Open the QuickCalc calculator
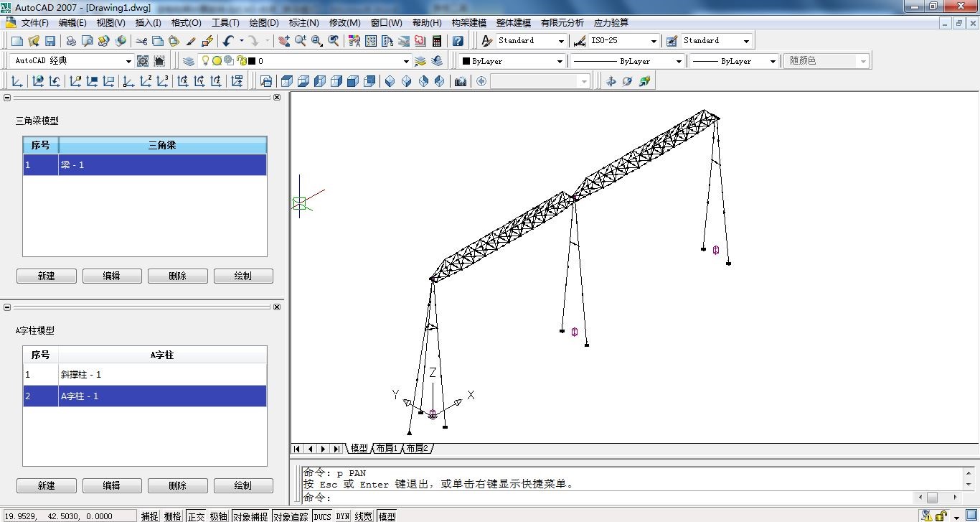The image size is (980, 522). (436, 41)
